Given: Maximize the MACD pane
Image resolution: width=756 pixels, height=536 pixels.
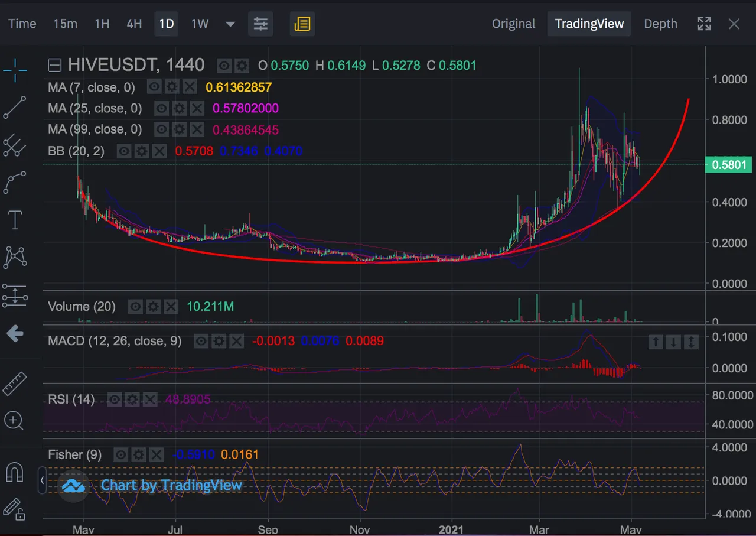Looking at the screenshot, I should (692, 342).
